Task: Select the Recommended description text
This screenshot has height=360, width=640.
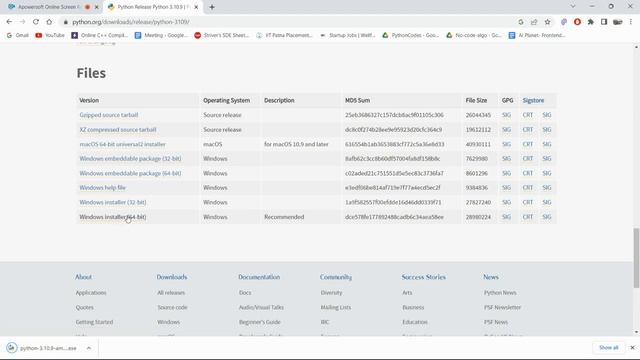Action: [284, 217]
